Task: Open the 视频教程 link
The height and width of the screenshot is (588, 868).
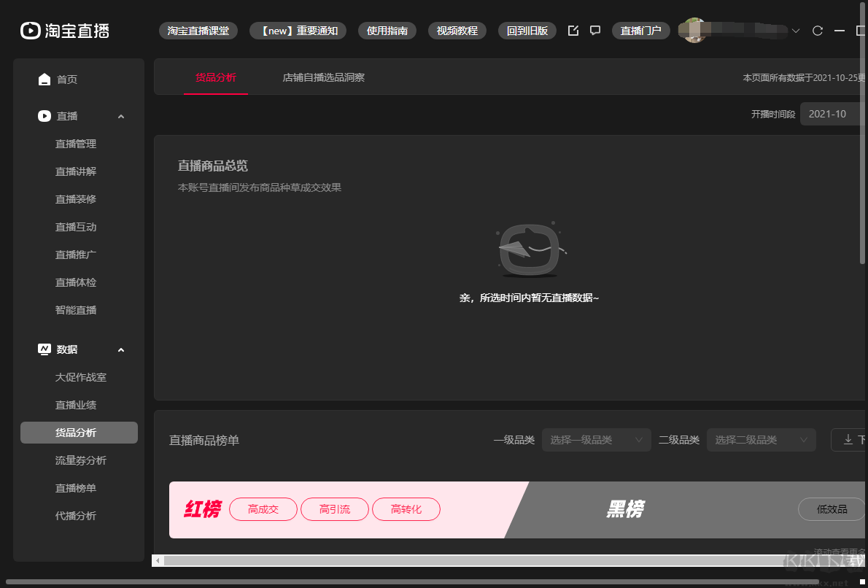Action: [457, 31]
